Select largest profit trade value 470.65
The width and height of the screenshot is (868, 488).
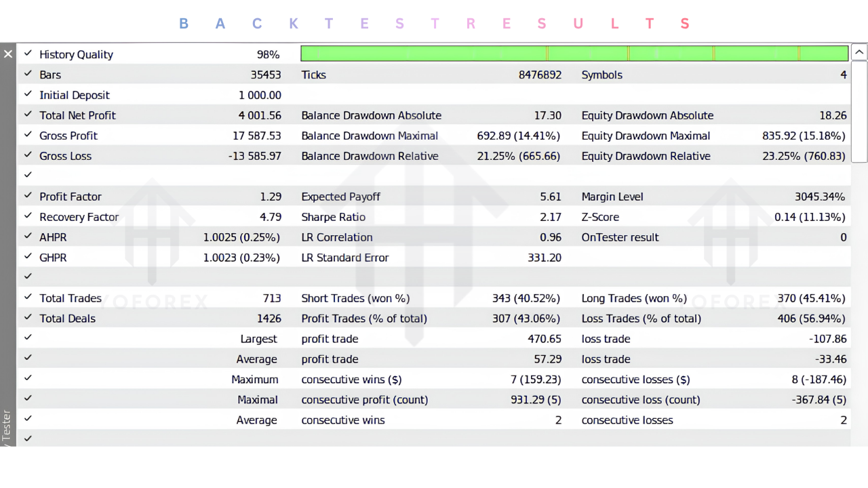(x=545, y=339)
